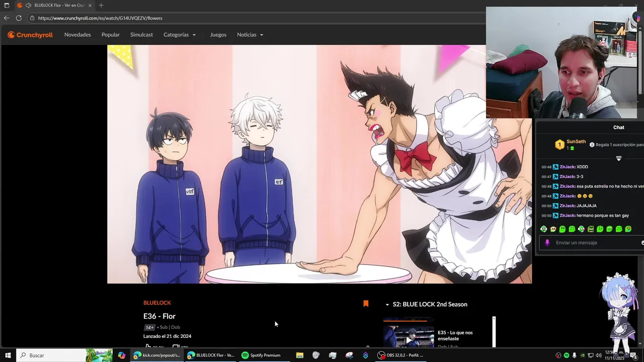The width and height of the screenshot is (644, 362).
Task: Select the first green emote in the chat row
Action: click(x=543, y=229)
